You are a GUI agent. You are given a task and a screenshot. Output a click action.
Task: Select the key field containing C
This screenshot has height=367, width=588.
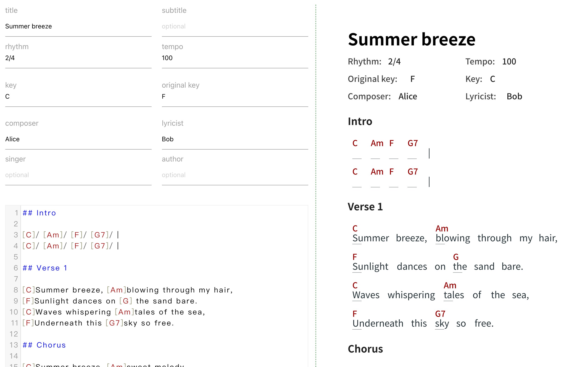pyautogui.click(x=78, y=97)
